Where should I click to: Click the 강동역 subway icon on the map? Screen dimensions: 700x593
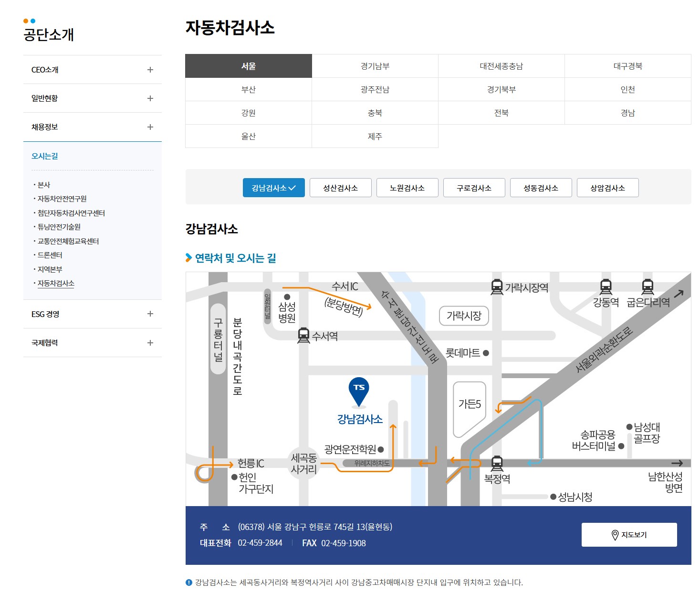(x=606, y=287)
